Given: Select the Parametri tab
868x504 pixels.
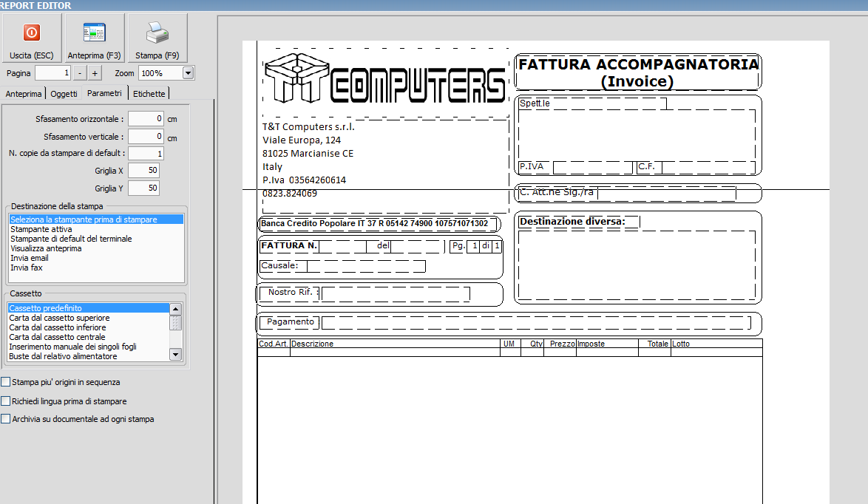Looking at the screenshot, I should [104, 93].
